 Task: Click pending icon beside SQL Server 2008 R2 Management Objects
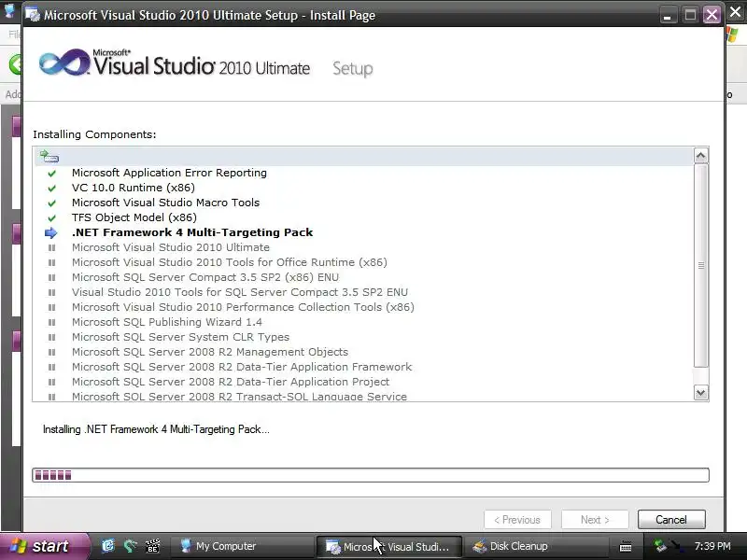(x=52, y=353)
